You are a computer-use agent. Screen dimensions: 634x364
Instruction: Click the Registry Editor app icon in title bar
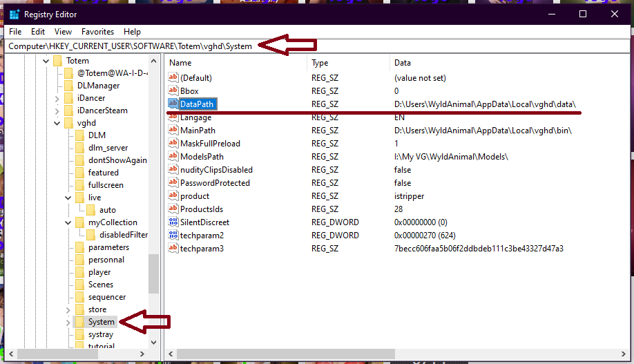14,14
